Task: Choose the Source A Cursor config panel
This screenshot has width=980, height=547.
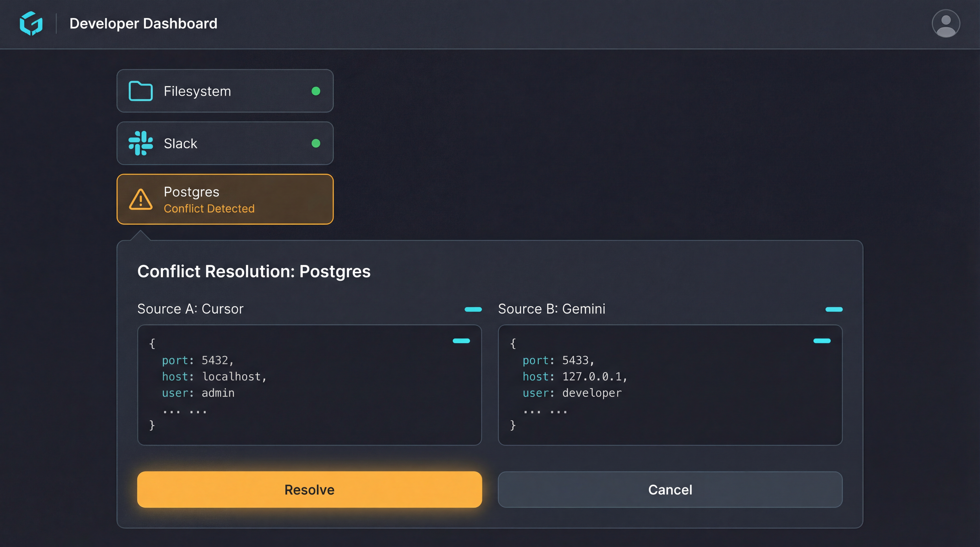Action: coord(309,385)
